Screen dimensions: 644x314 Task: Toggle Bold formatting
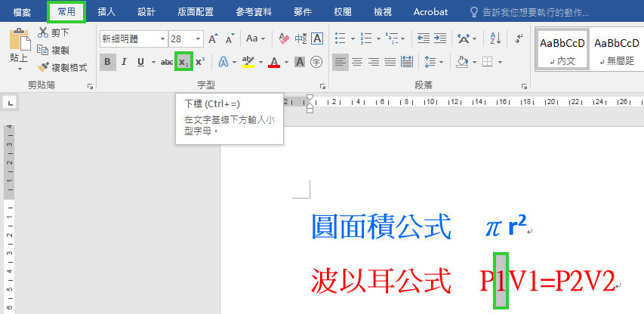coord(107,62)
